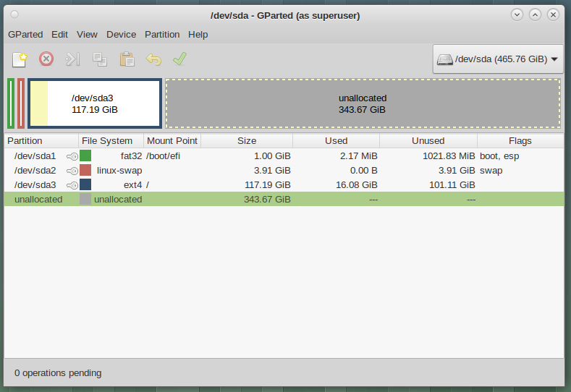The image size is (571, 392).
Task: Open the /dev/sda device selector dropdown
Action: 498,59
